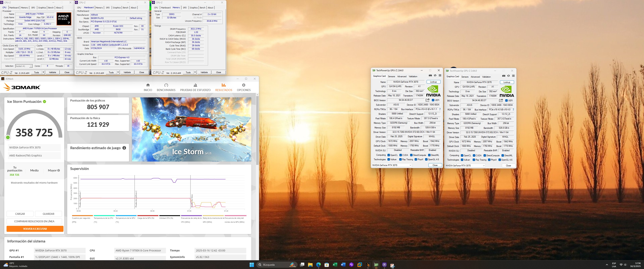The height and width of the screenshot is (269, 644).
Task: Open File Explorer from the taskbar
Action: [310, 265]
